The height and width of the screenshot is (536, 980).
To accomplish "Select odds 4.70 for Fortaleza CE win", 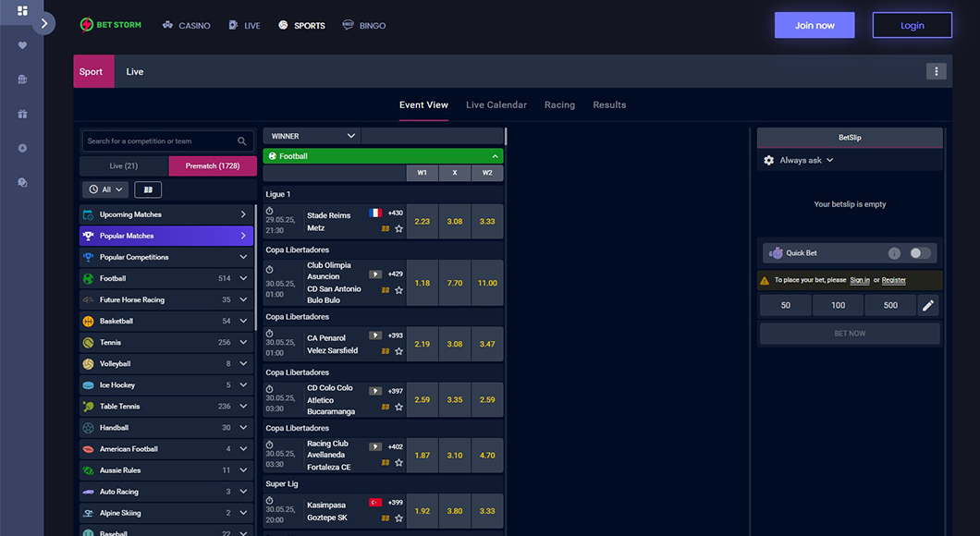I will click(487, 456).
